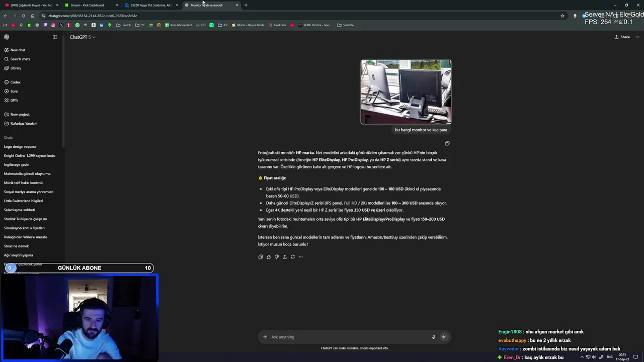Viewport: 644px width, 362px height.
Task: Close the Monitor fiyatı ve modeli tab
Action: [x=237, y=5]
